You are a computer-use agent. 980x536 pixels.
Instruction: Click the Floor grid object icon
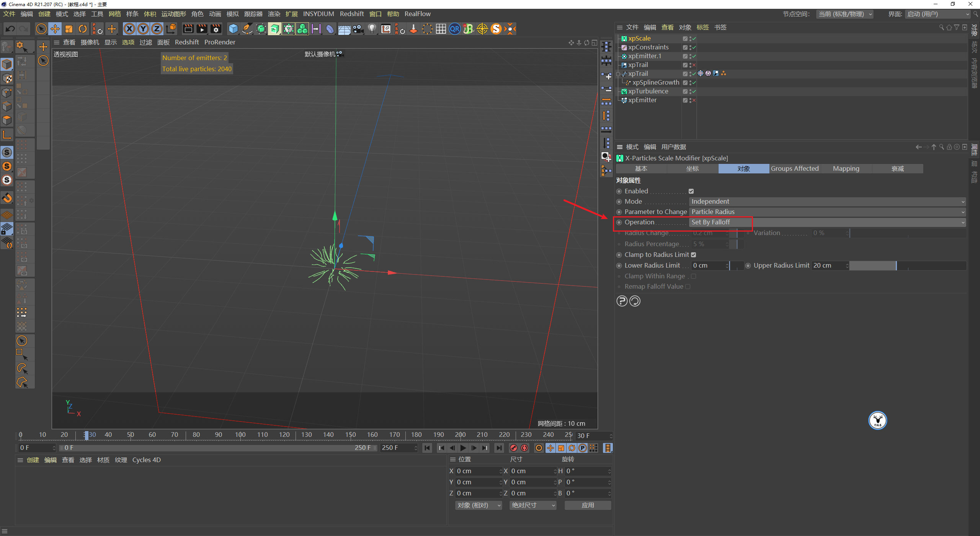tap(344, 29)
